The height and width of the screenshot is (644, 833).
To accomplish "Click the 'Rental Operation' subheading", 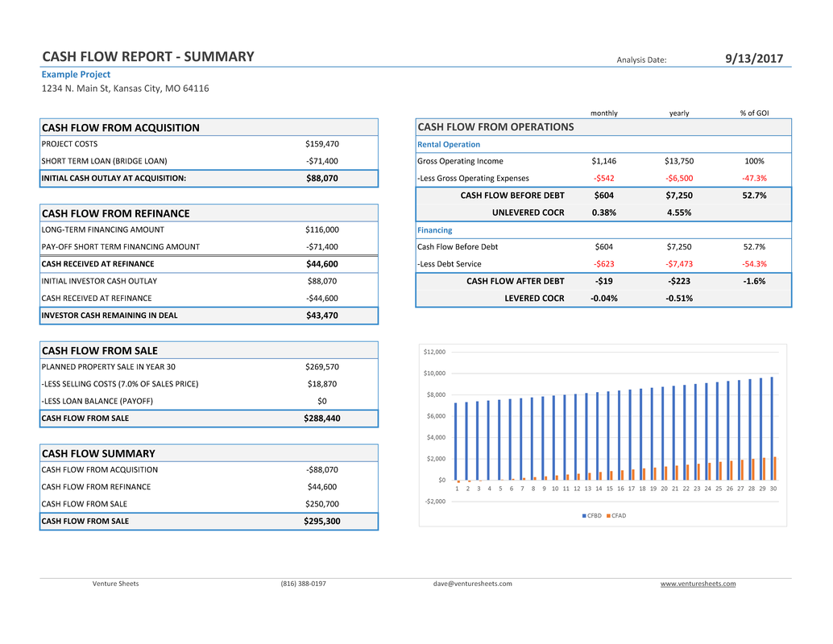I will click(449, 144).
